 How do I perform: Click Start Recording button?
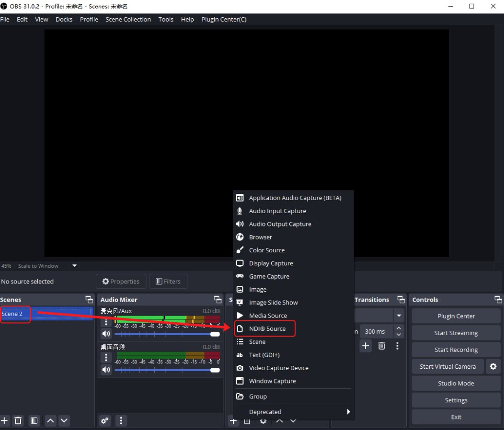pos(456,350)
